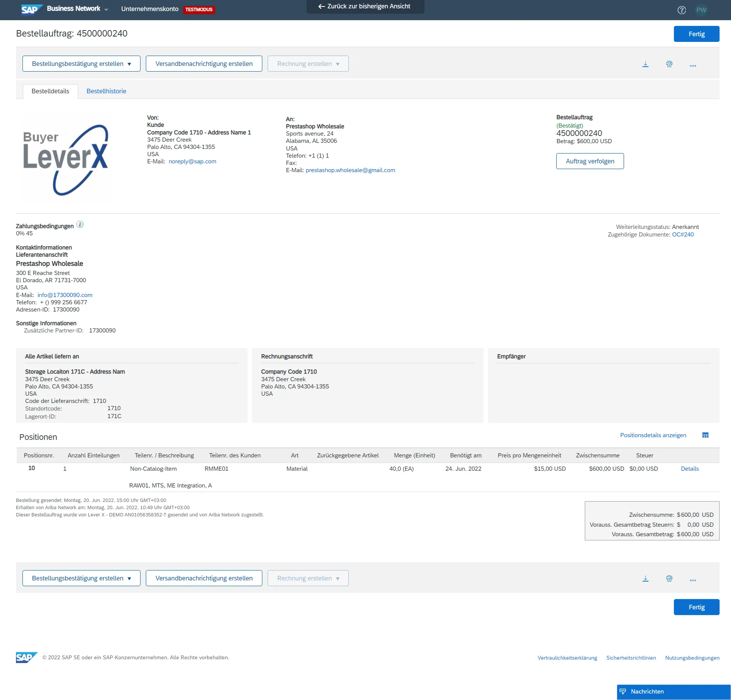Image resolution: width=731 pixels, height=700 pixels.
Task: Click the Steuer column header
Action: pyautogui.click(x=645, y=455)
